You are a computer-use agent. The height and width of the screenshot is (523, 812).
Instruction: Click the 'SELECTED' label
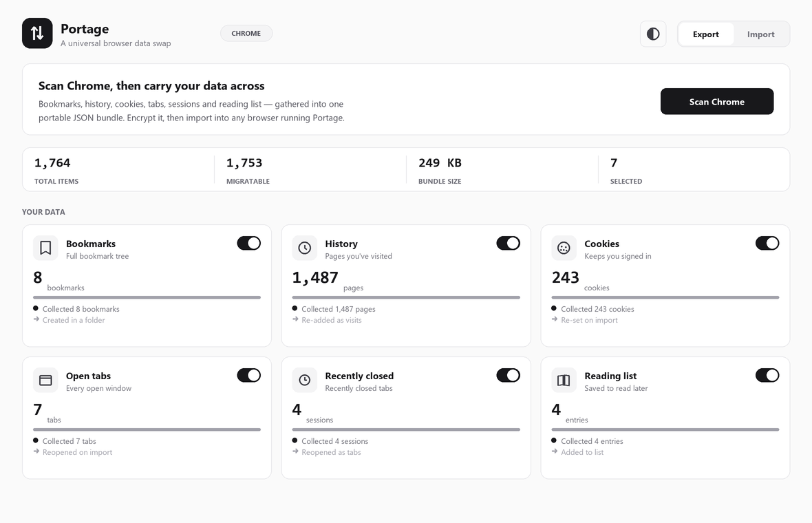click(626, 181)
